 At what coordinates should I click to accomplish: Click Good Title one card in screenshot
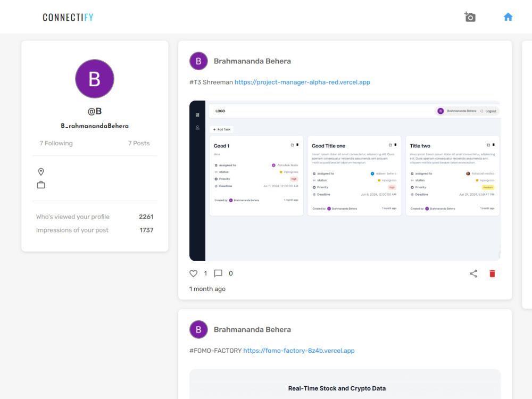(354, 176)
